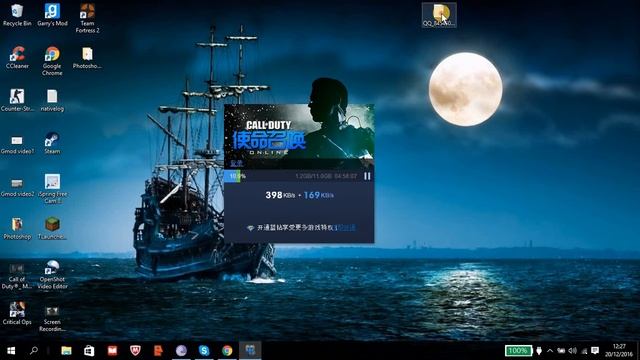Open the Windows Store taskbar icon

(x=89, y=350)
